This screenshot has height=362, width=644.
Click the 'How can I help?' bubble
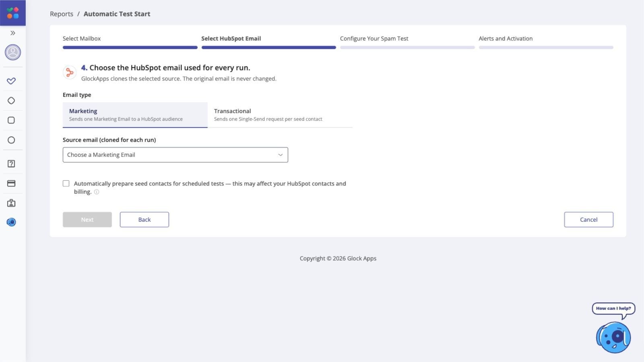click(613, 309)
